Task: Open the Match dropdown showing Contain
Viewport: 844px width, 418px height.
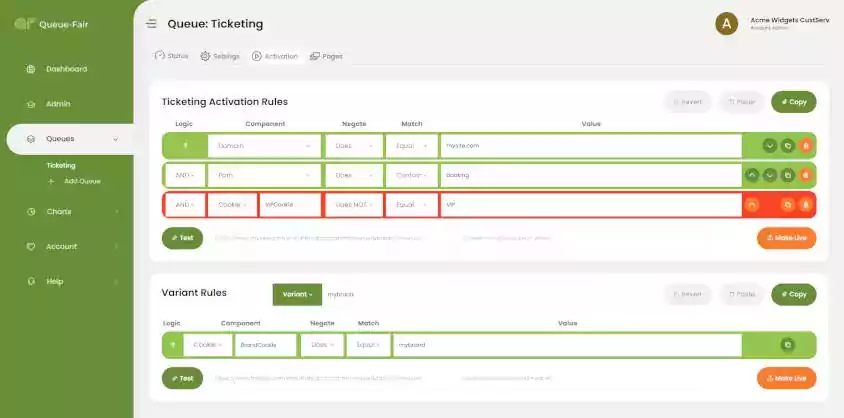Action: coord(411,175)
